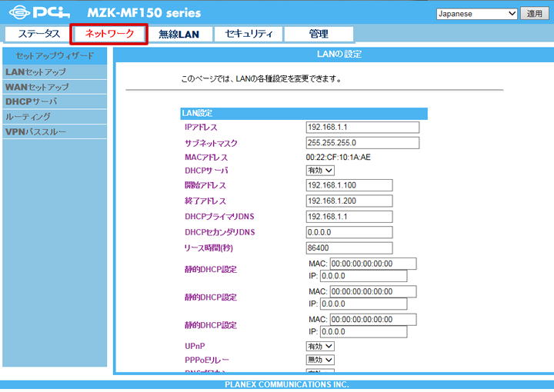The height and width of the screenshot is (392, 554).
Task: Click the third 静的DHCP設定 IP field
Action: pyautogui.click(x=363, y=332)
